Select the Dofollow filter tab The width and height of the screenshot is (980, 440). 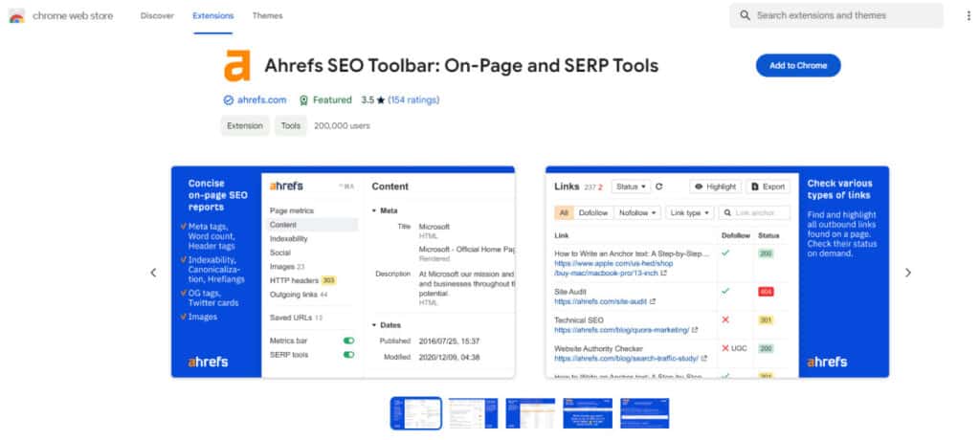tap(593, 212)
